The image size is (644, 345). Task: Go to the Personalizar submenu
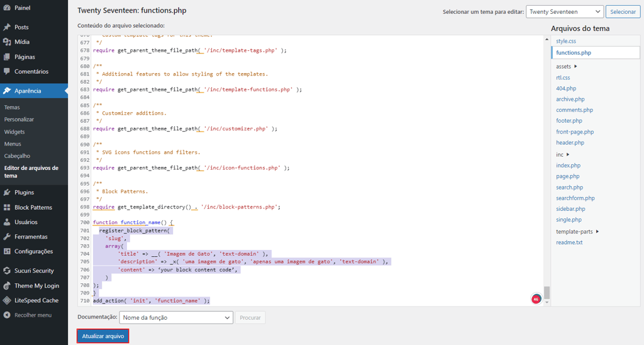[19, 119]
